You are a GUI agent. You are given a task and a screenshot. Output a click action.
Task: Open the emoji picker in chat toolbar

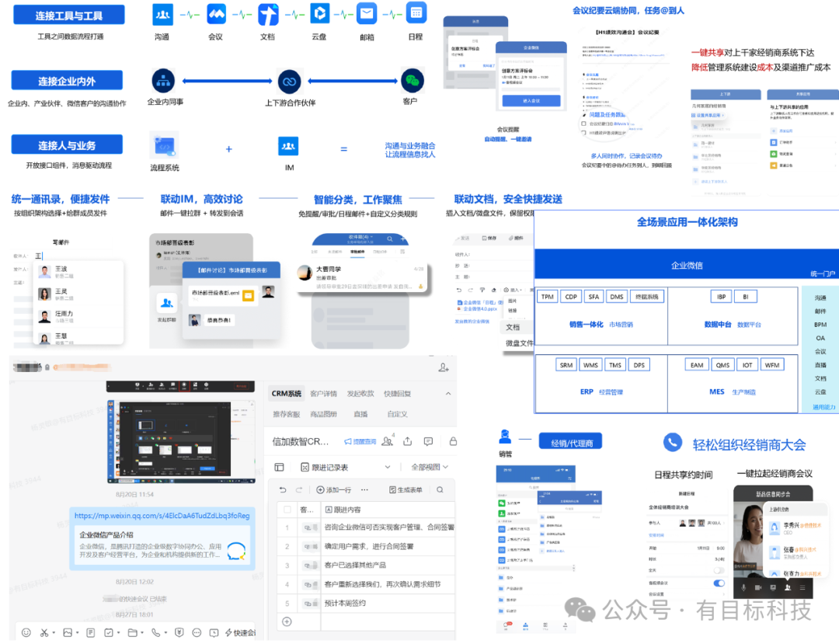pos(26,633)
